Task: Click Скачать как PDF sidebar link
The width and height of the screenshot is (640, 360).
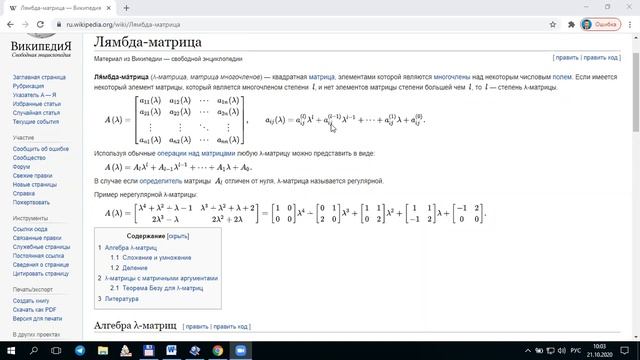Action: [35, 310]
